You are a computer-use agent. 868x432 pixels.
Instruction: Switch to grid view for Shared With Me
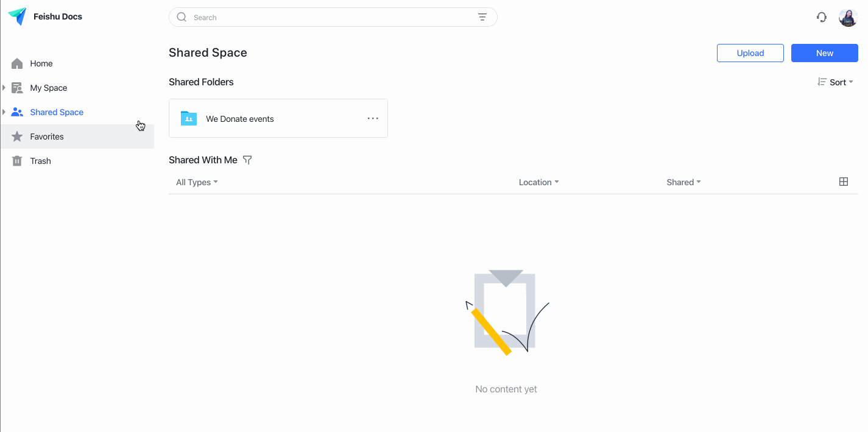click(x=844, y=181)
